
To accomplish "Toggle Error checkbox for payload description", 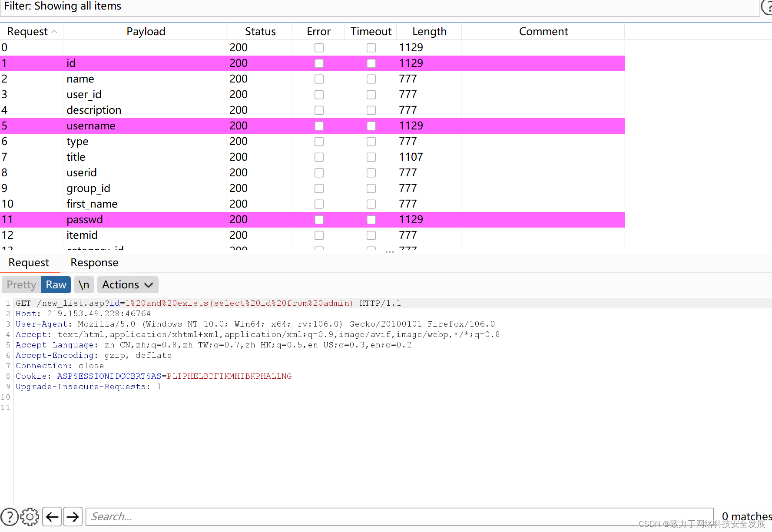I will coord(319,110).
